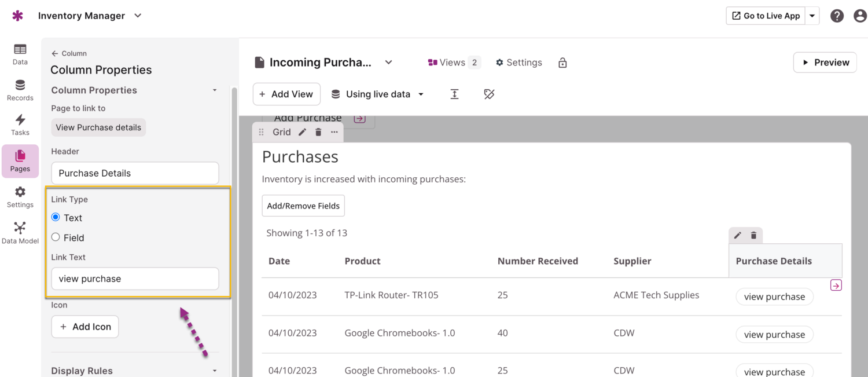Delete the Grid view using trash icon
Image resolution: width=868 pixels, height=377 pixels.
coord(318,132)
